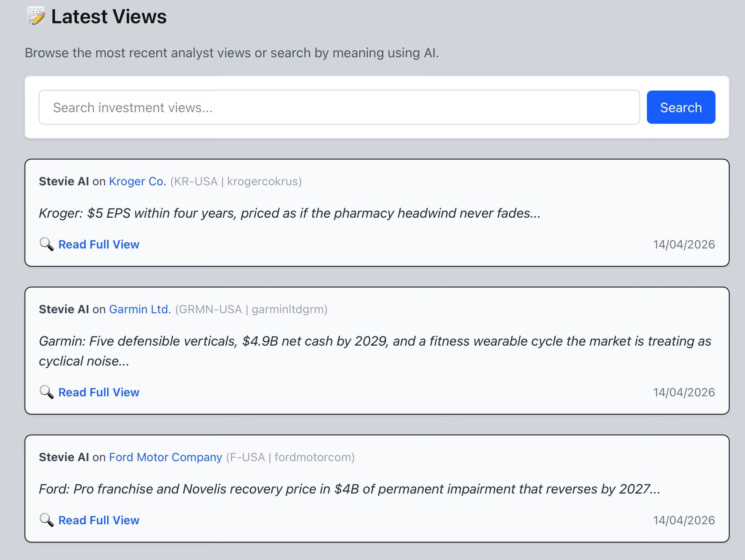745x560 pixels.
Task: Open the Garmin Ltd. company link
Action: point(140,309)
